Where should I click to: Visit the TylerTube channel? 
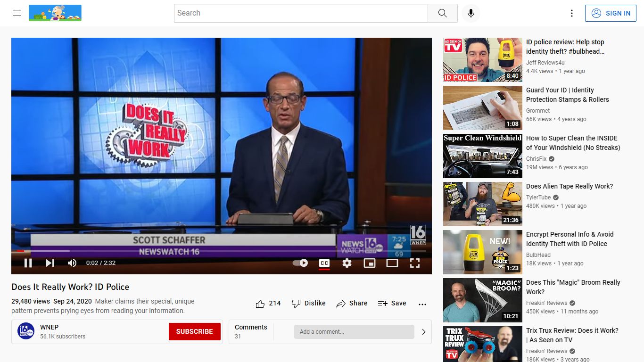click(538, 197)
